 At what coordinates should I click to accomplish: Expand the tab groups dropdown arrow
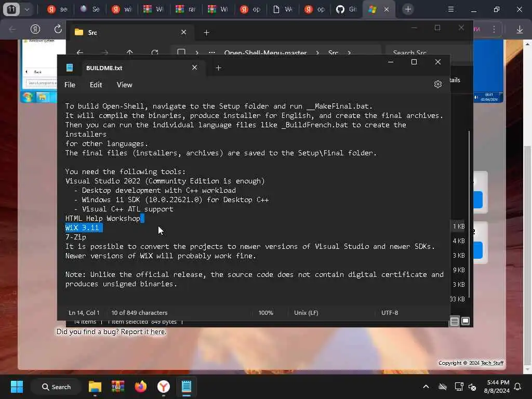pyautogui.click(x=27, y=9)
